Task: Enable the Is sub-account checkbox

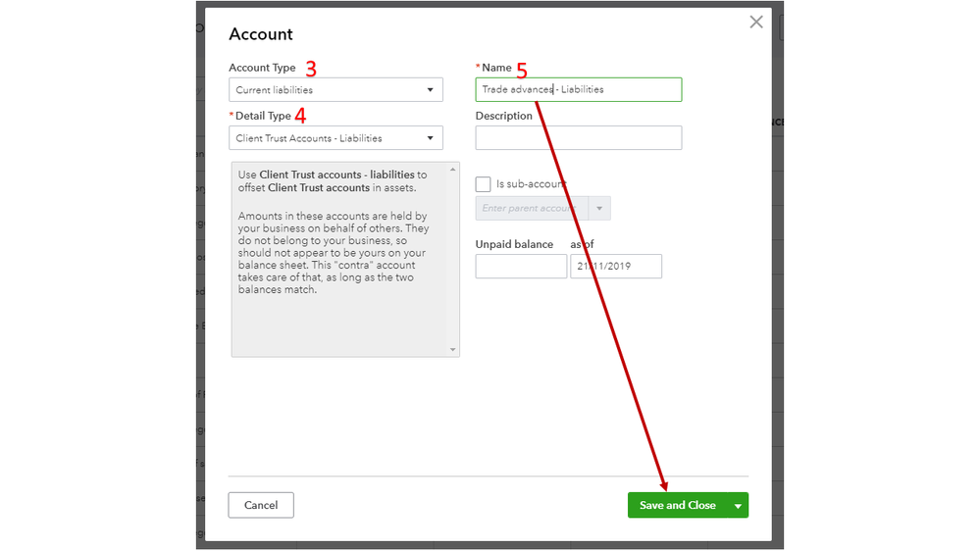Action: (x=483, y=184)
